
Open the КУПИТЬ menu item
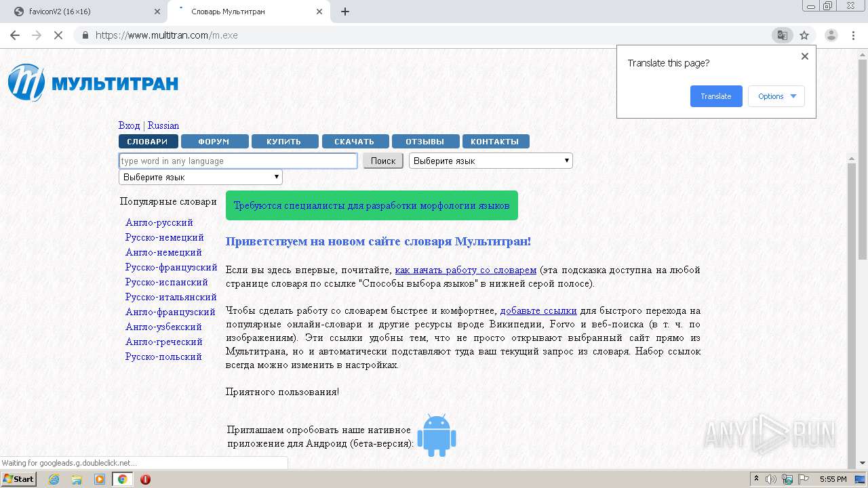[x=284, y=142]
